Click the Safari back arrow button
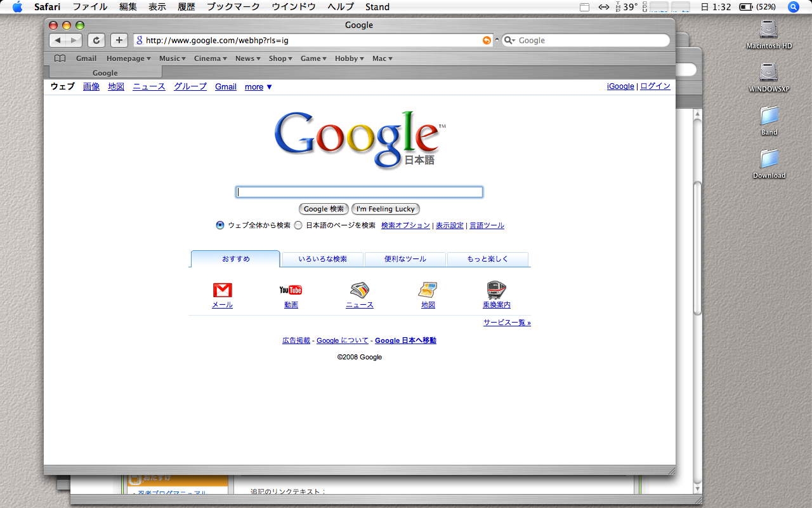 point(58,40)
